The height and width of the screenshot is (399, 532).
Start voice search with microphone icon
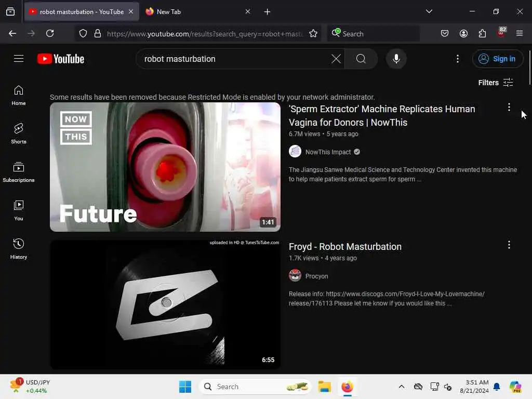click(396, 59)
